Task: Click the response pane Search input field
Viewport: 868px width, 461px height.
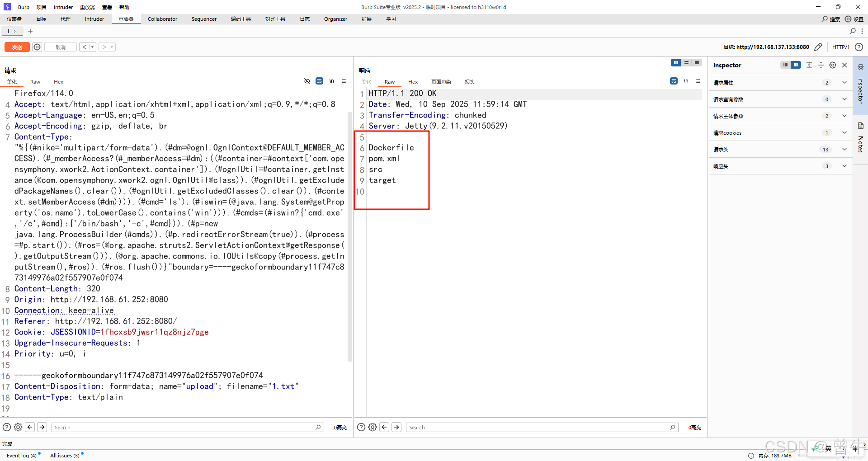Action: click(542, 427)
